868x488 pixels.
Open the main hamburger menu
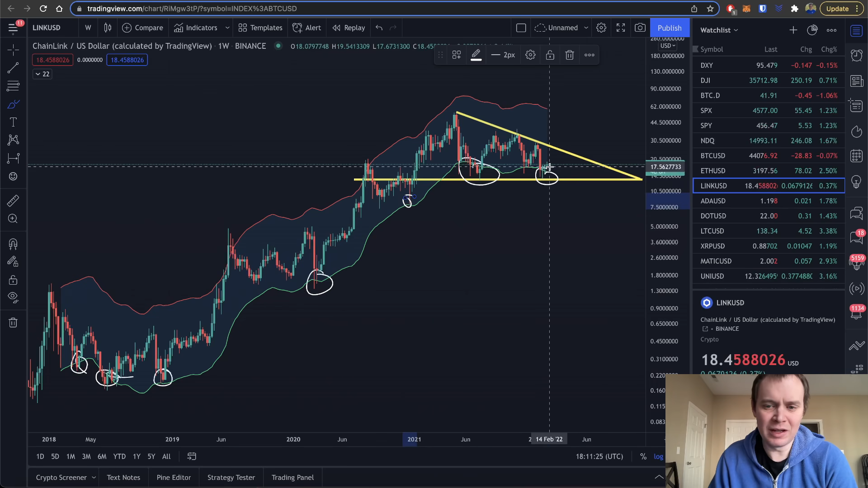point(13,28)
